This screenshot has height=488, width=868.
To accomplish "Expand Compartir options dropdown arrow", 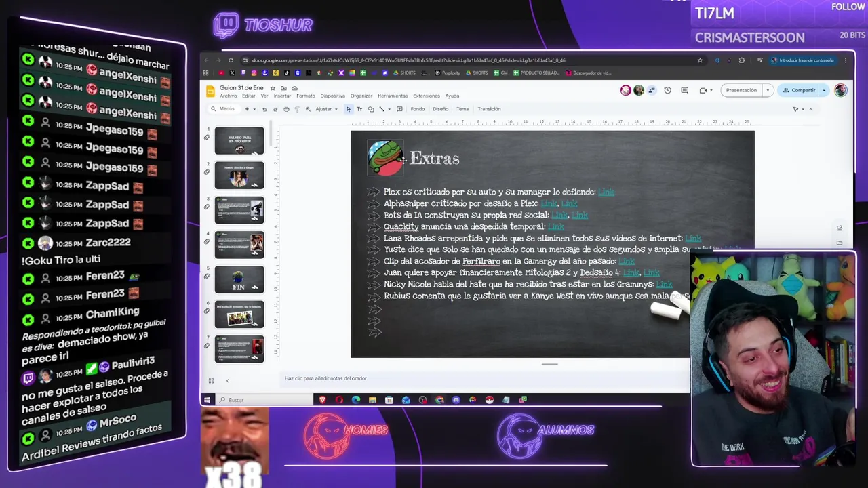I will click(x=825, y=90).
